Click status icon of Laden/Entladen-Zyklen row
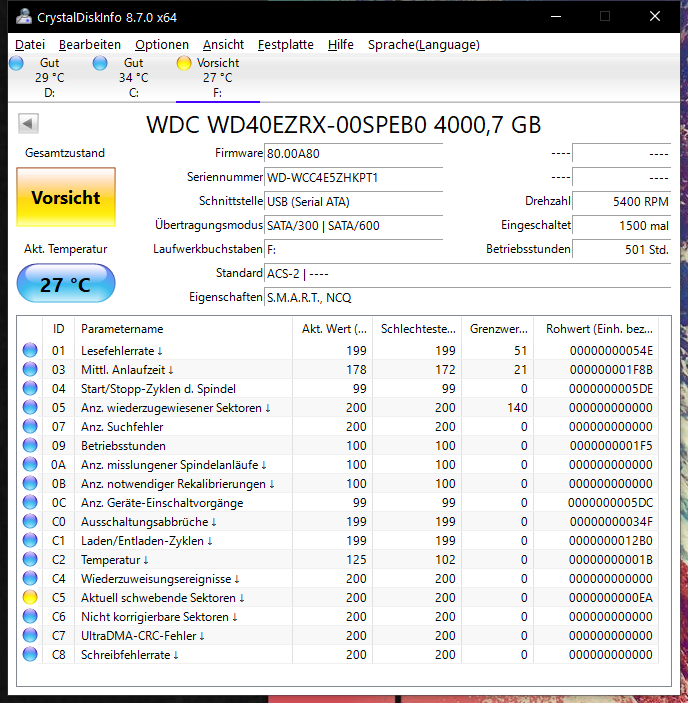Image resolution: width=688 pixels, height=703 pixels. pos(30,540)
